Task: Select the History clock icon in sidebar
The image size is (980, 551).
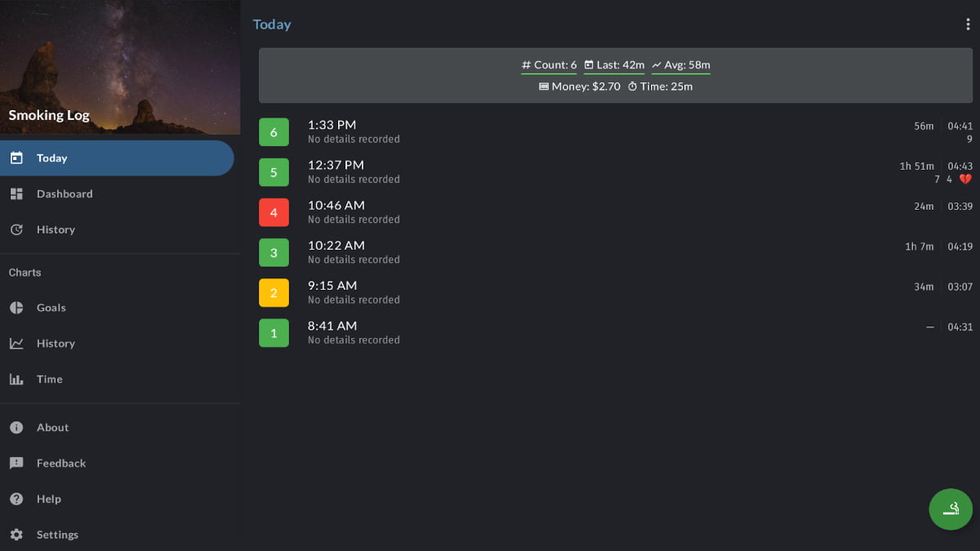Action: pyautogui.click(x=16, y=229)
